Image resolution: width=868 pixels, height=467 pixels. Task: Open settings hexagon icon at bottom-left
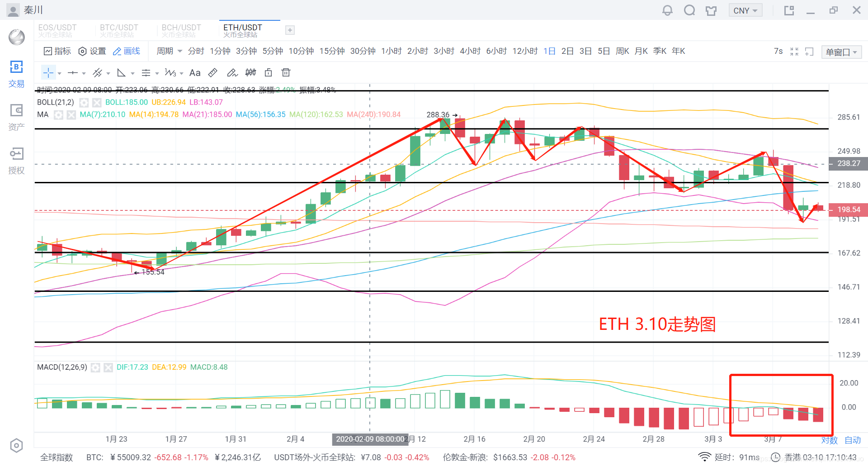click(16, 446)
